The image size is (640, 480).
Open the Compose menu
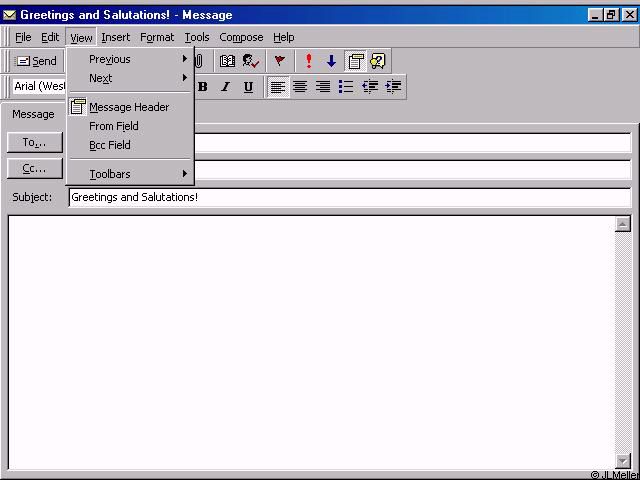(241, 38)
